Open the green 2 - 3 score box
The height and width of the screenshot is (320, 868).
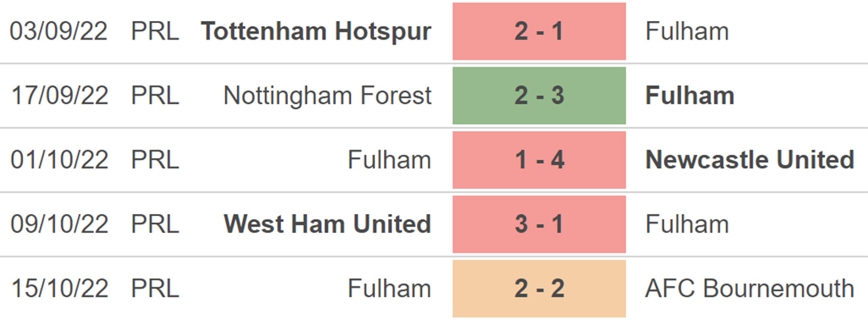[539, 95]
